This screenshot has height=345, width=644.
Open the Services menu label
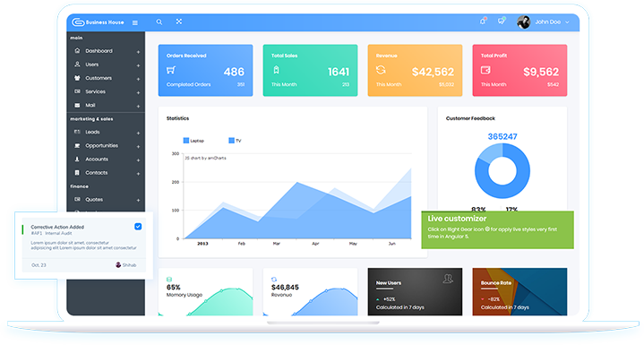point(95,91)
